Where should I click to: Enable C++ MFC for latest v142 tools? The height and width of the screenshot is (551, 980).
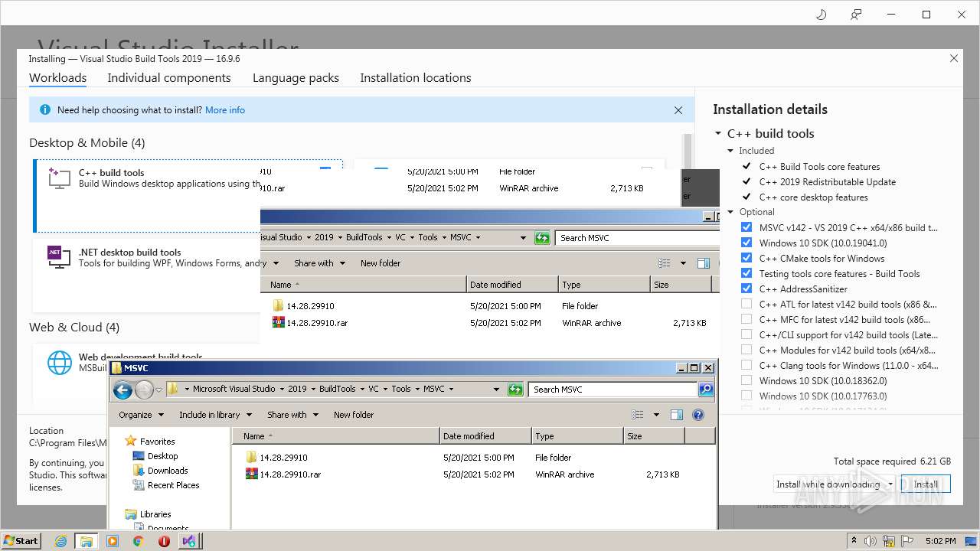[746, 319]
